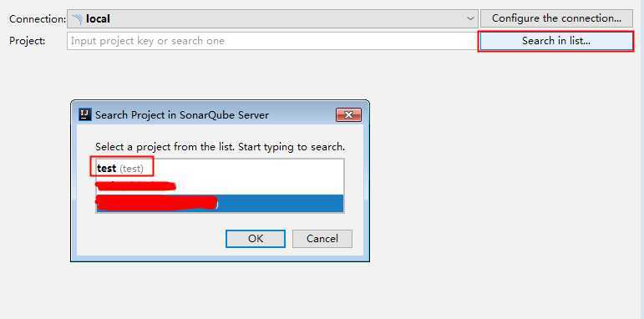Select the second redacted project entry
The height and width of the screenshot is (319, 644).
[x=220, y=186]
